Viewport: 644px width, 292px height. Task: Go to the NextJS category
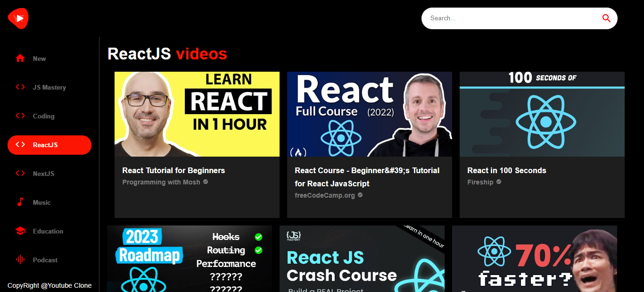(x=43, y=174)
